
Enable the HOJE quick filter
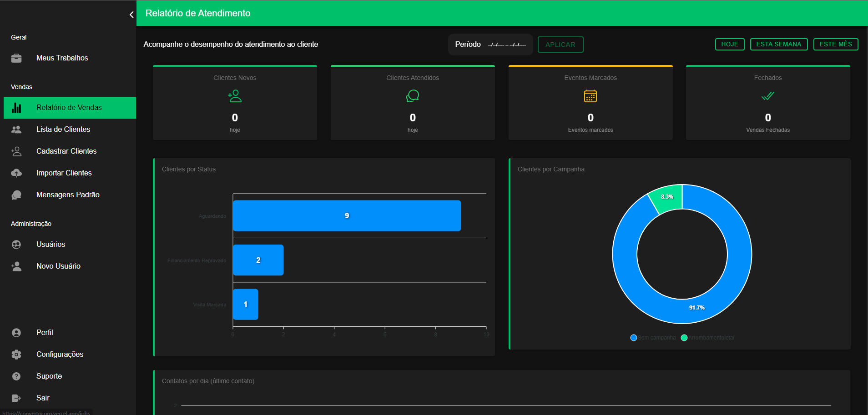click(730, 44)
